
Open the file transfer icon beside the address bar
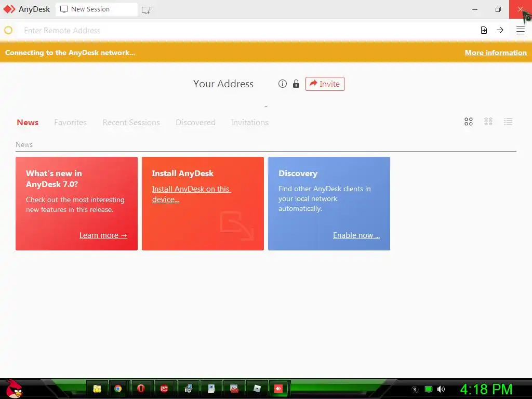point(484,30)
